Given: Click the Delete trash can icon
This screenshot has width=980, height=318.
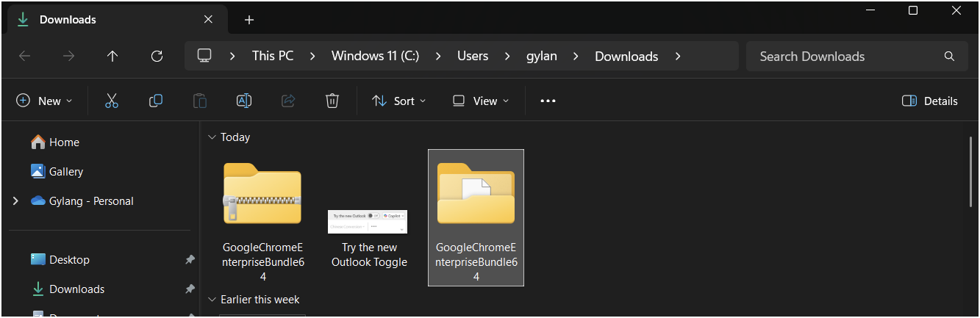Looking at the screenshot, I should 332,101.
